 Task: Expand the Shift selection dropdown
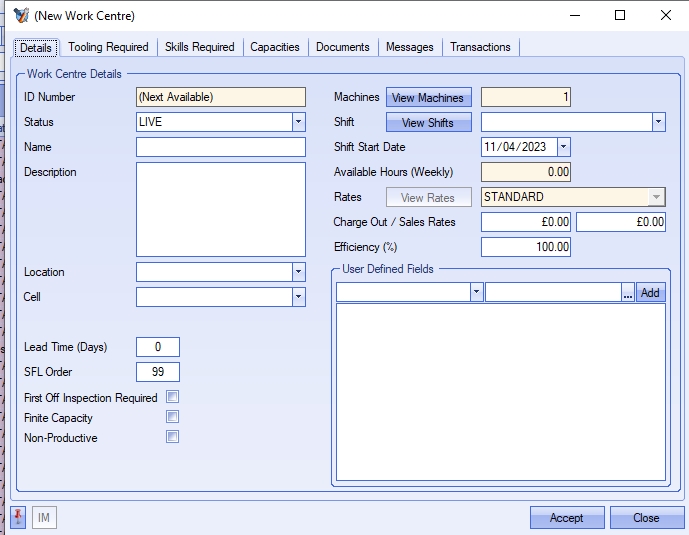tap(658, 122)
